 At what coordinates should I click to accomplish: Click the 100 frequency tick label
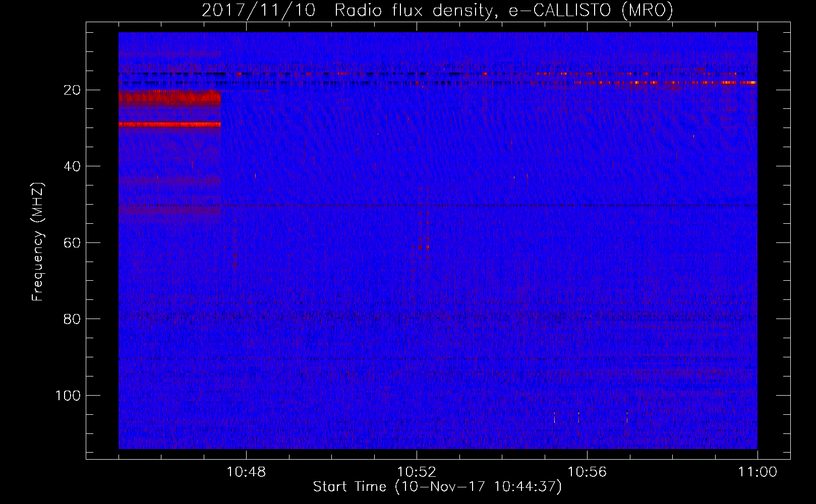pyautogui.click(x=68, y=396)
